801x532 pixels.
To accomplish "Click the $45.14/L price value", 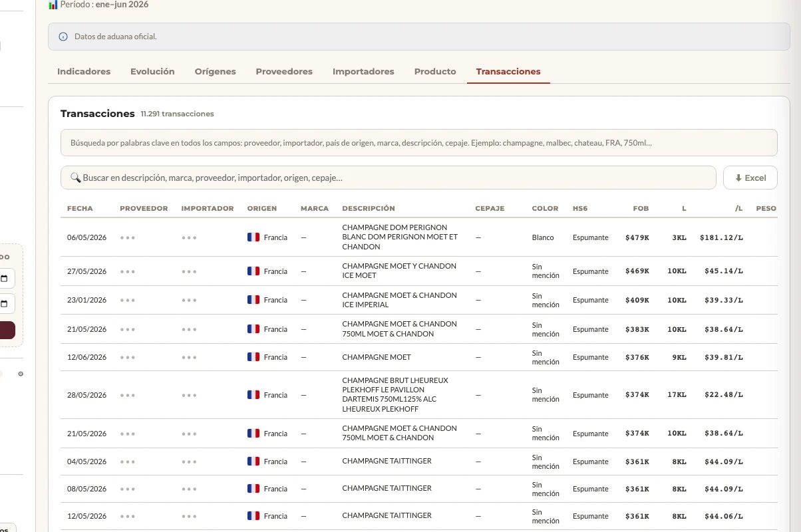I will coord(724,271).
